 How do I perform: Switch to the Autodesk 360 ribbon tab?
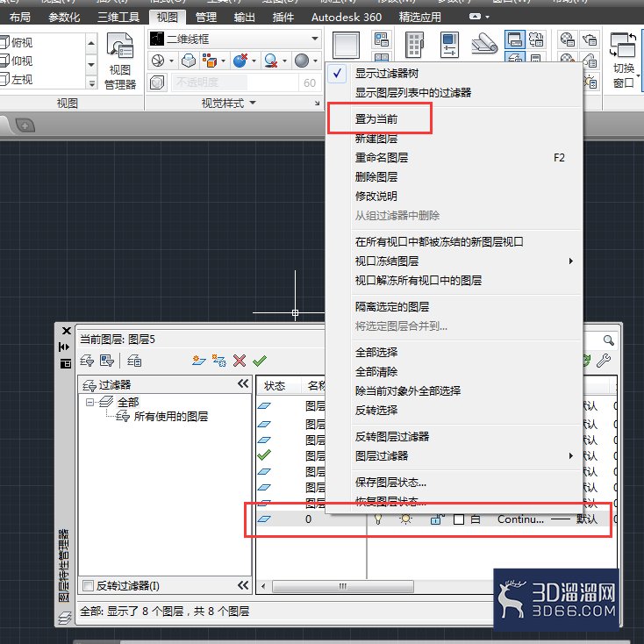click(x=347, y=18)
